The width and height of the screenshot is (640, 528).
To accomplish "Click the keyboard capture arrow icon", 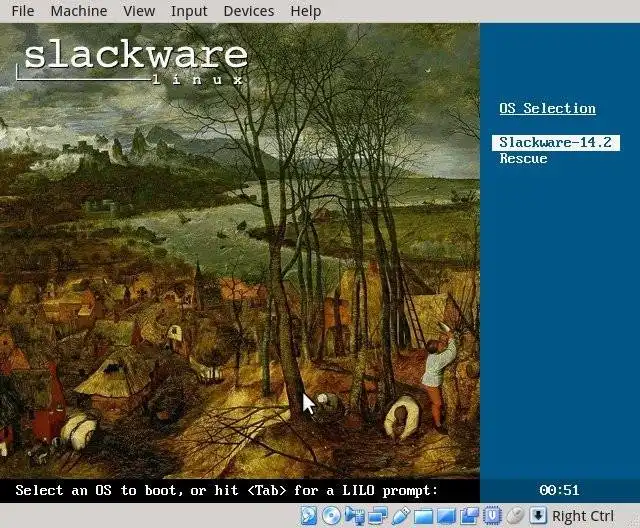I will click(538, 516).
